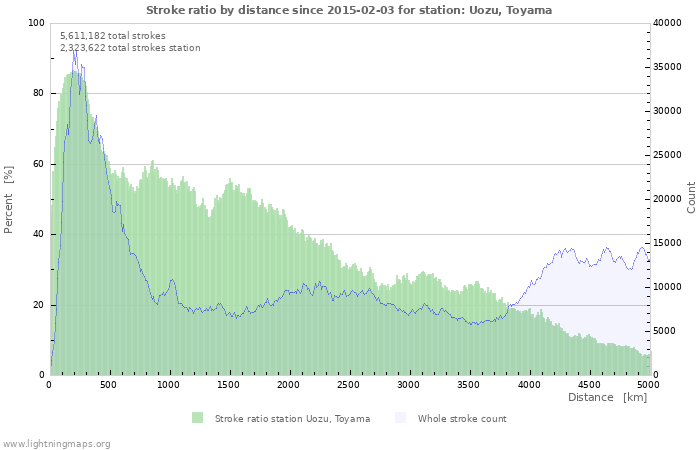Click the 35000 tick on count axis
Image resolution: width=700 pixels, height=450 pixels.
pyautogui.click(x=669, y=67)
